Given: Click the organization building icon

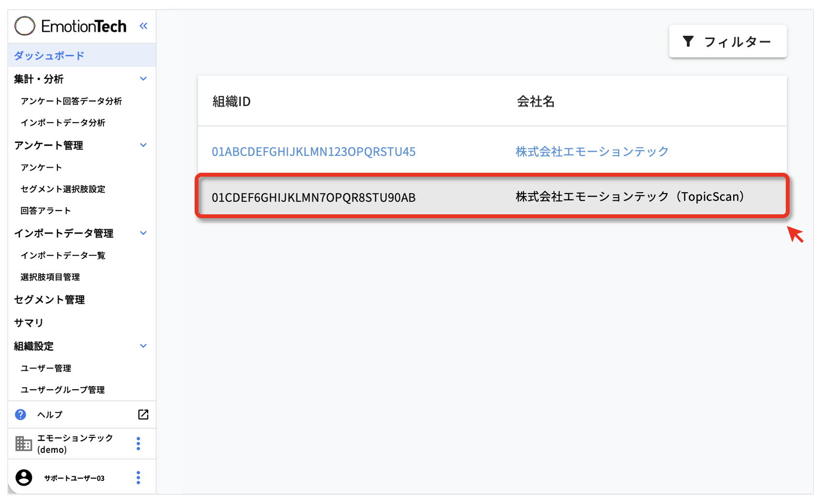Looking at the screenshot, I should point(23,444).
